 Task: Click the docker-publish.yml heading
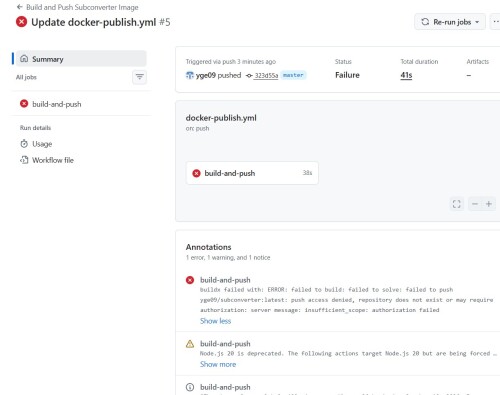click(x=221, y=118)
